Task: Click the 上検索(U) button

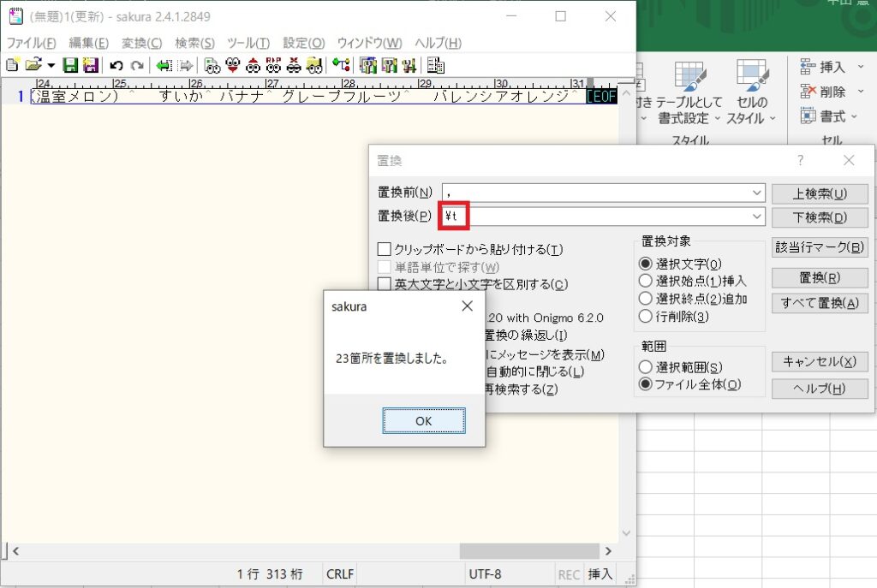Action: tap(820, 193)
